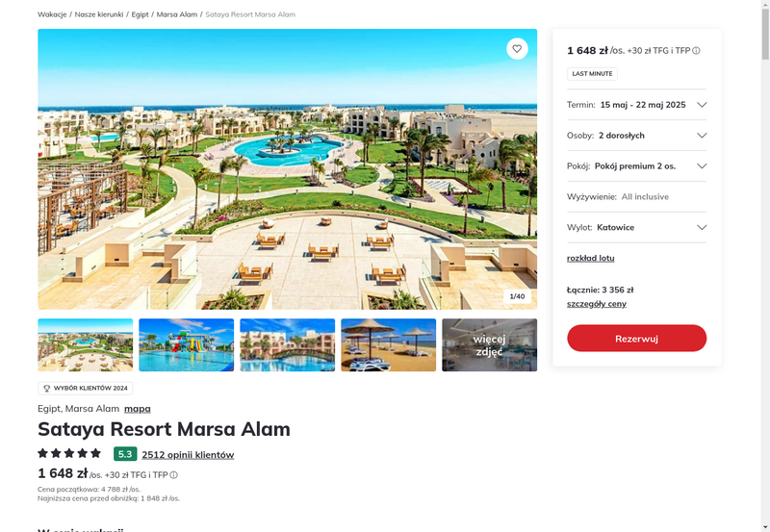Add hotel to favorites with heart icon
770x532 pixels.
coord(517,49)
